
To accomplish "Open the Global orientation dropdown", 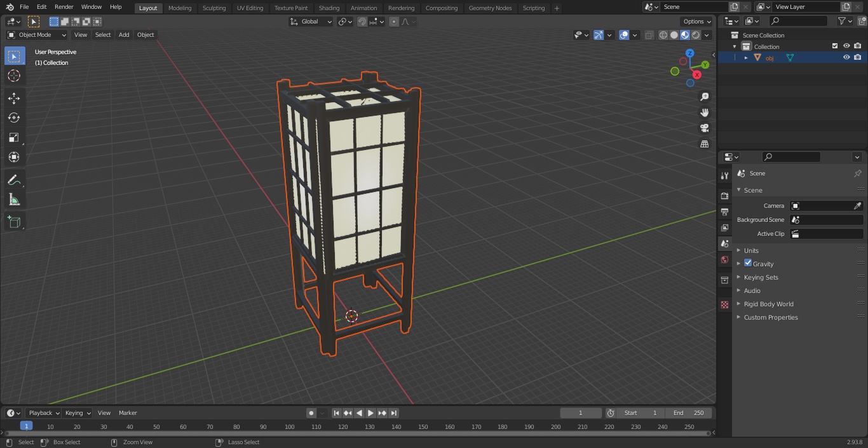I will click(x=311, y=22).
